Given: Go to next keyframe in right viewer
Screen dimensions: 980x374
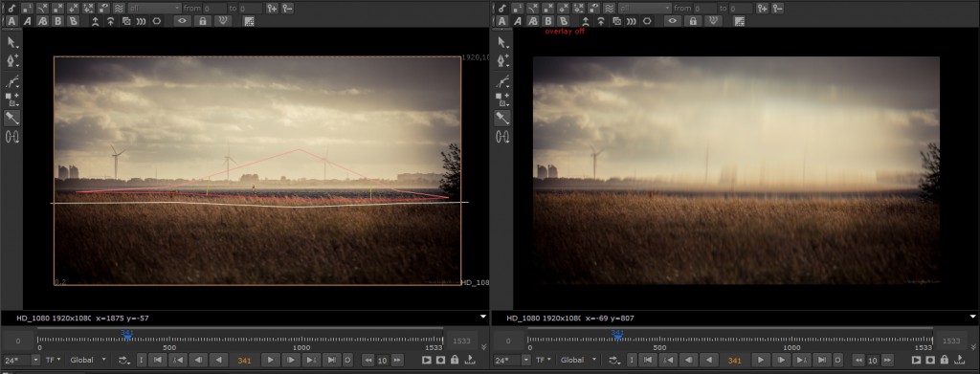Looking at the screenshot, I should click(801, 361).
